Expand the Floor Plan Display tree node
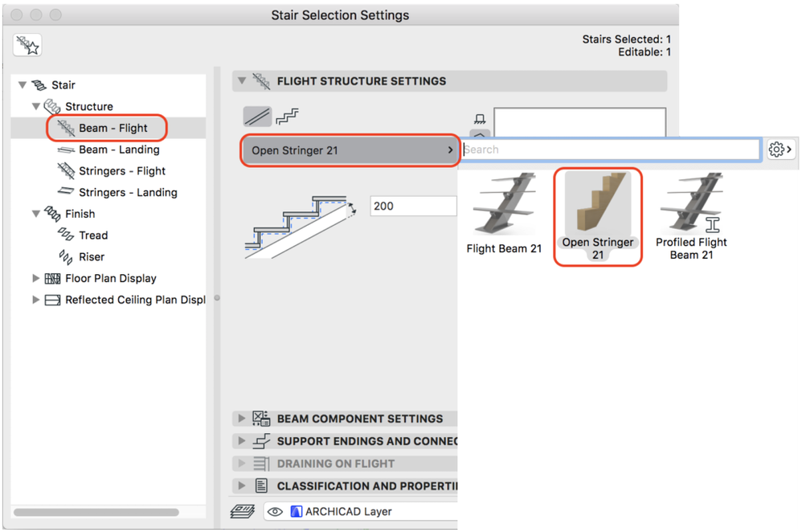Image resolution: width=802 pixels, height=532 pixels. pyautogui.click(x=36, y=278)
